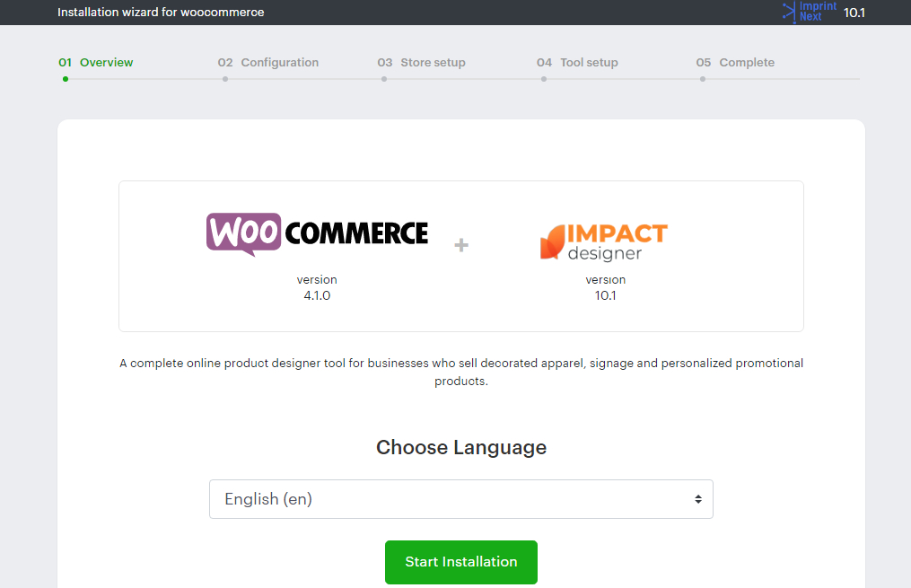Click the language select arrow indicator
The height and width of the screenshot is (588, 911).
698,499
